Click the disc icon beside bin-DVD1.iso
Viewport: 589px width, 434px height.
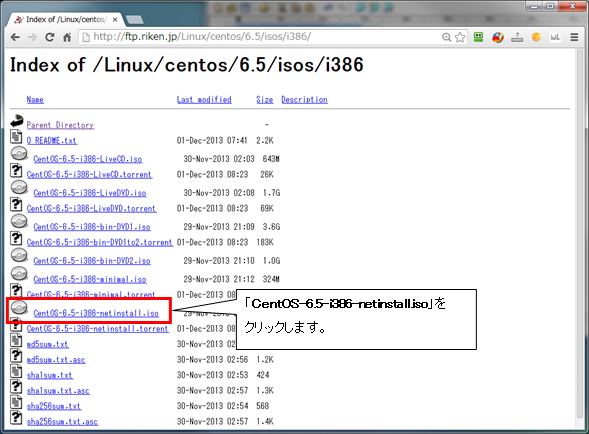tap(19, 221)
